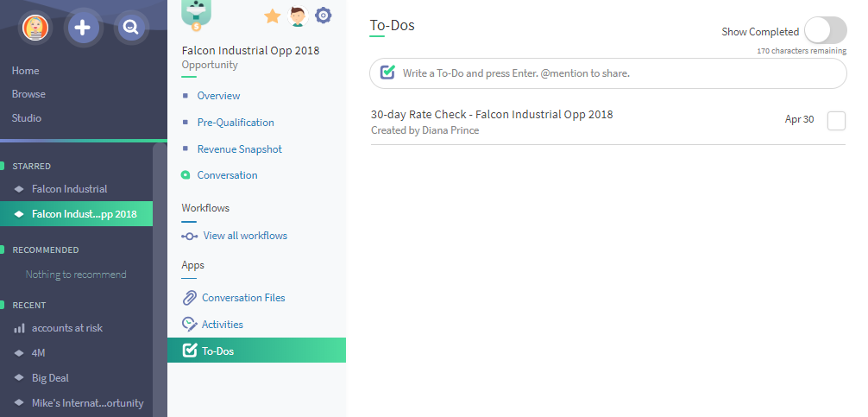Open the user profile avatar

(35, 27)
